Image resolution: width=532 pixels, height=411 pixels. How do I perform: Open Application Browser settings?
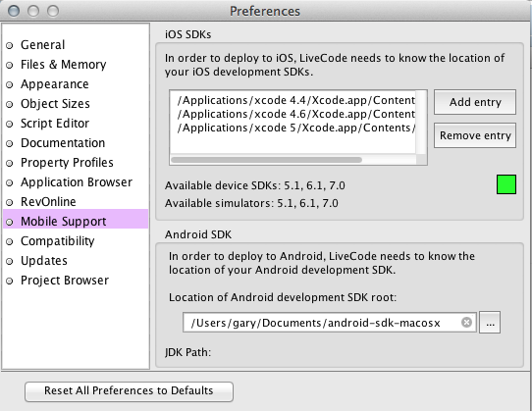[x=76, y=182]
